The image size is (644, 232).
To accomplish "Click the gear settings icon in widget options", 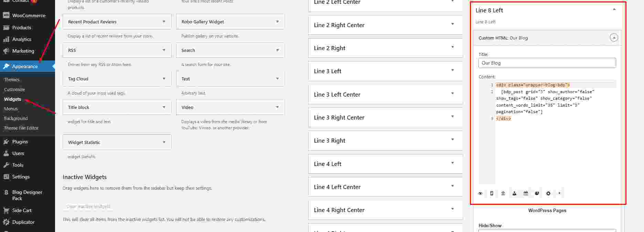I will 548,194.
